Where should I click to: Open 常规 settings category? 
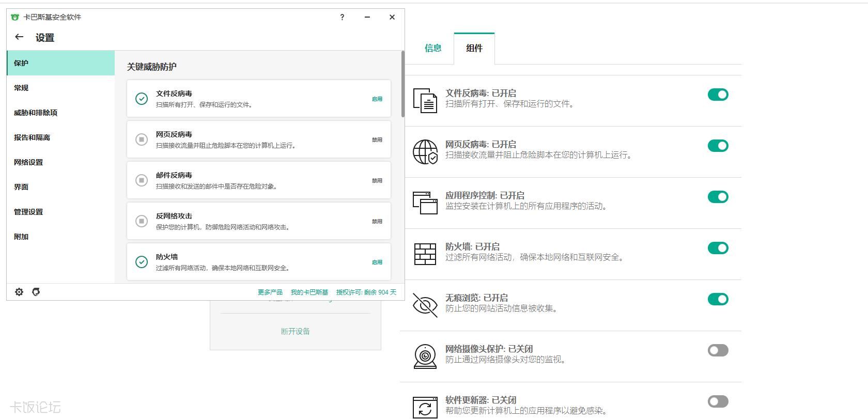[x=60, y=88]
